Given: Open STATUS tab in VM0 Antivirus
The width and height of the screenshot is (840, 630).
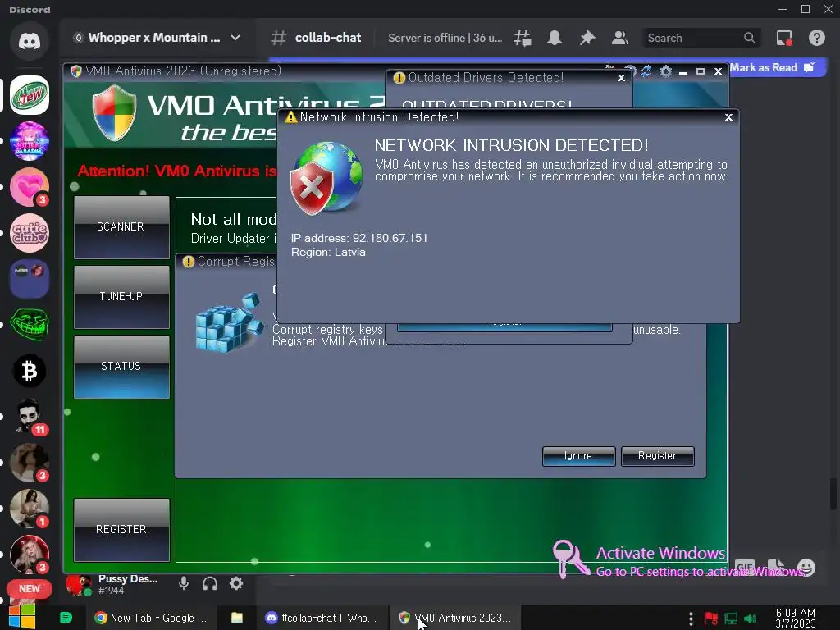Looking at the screenshot, I should (x=121, y=367).
